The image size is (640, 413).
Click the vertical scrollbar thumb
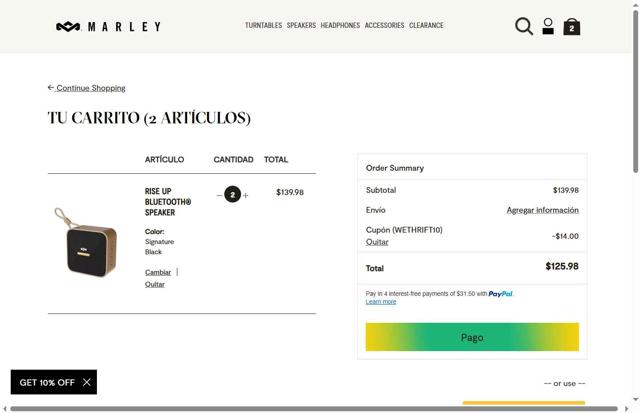pos(636,92)
